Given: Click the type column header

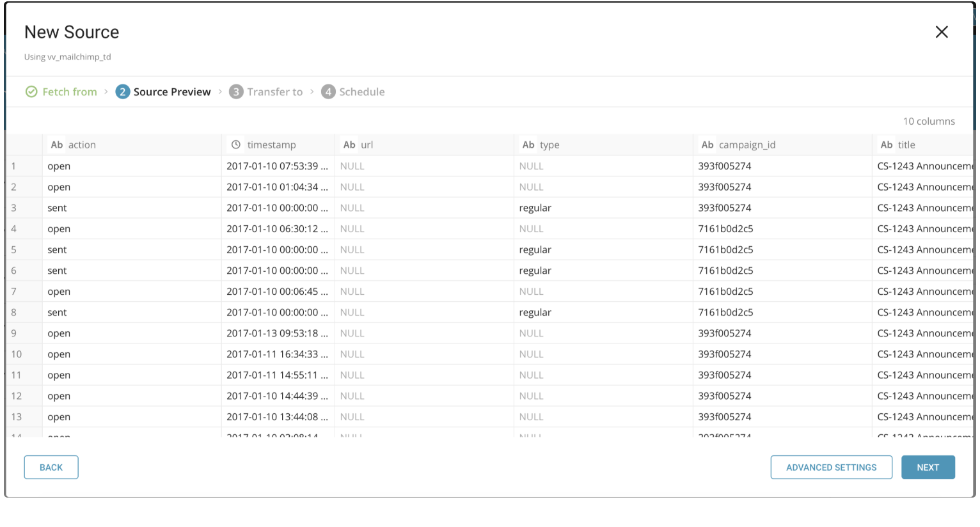Looking at the screenshot, I should 549,145.
